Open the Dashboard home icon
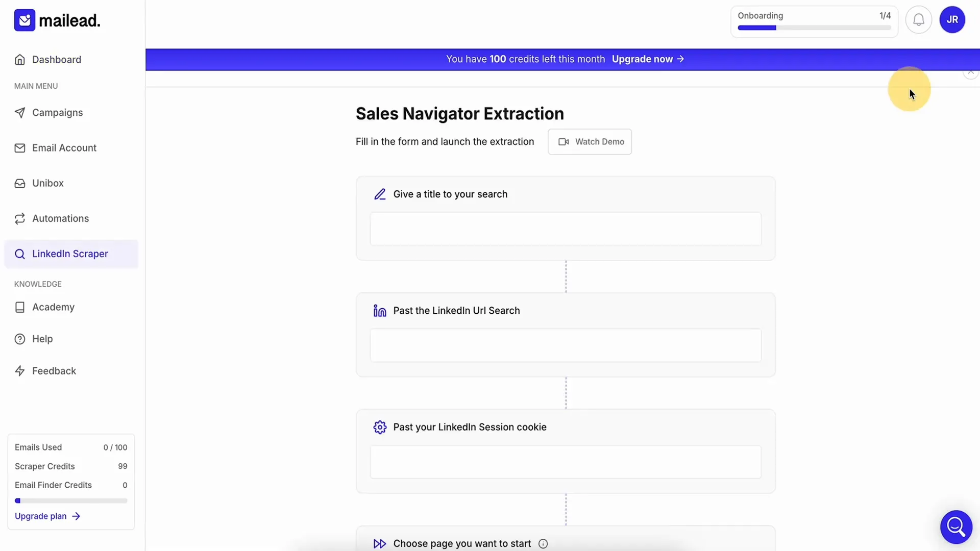 (20, 60)
